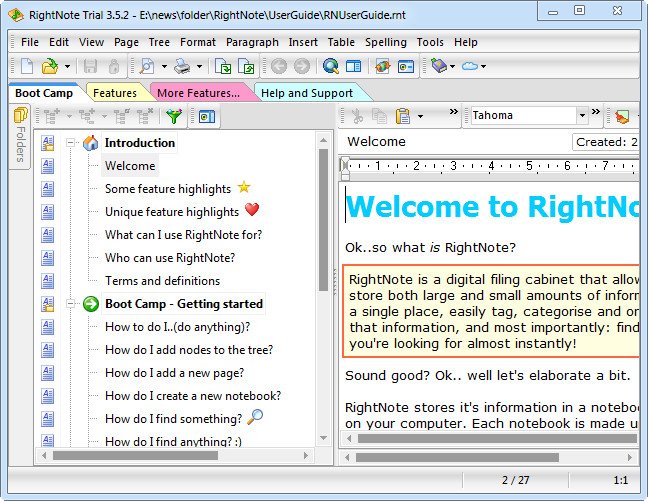Toggle the two-pane layout icon
The height and width of the screenshot is (501, 648).
[x=353, y=66]
